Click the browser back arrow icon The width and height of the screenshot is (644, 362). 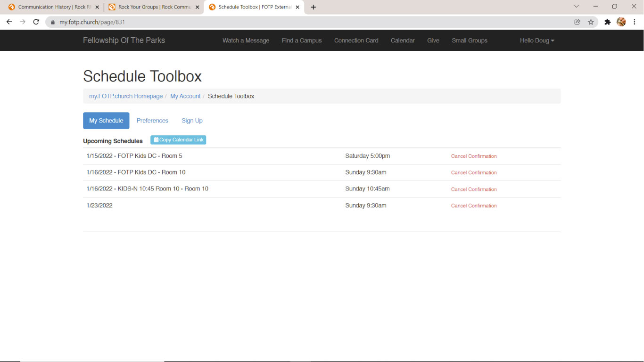tap(9, 22)
